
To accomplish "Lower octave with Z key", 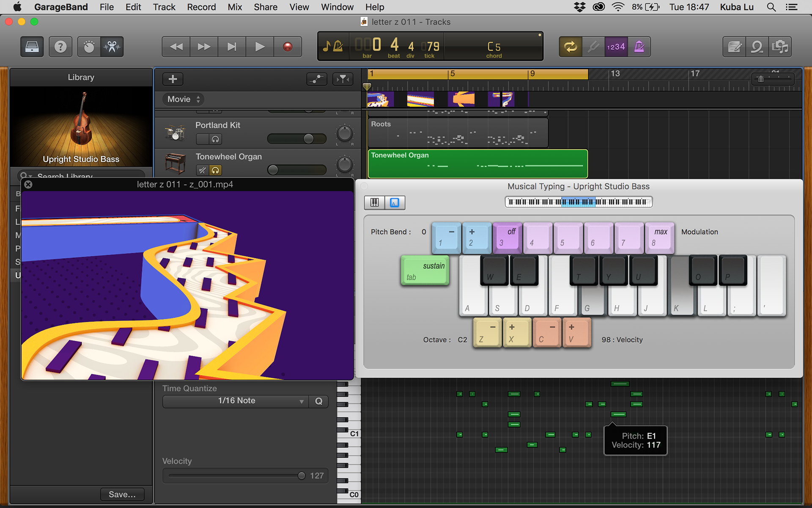I will click(x=487, y=333).
